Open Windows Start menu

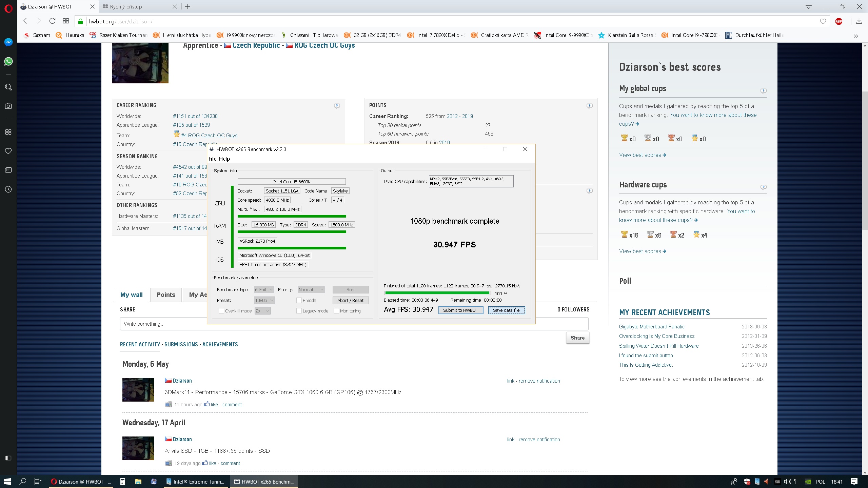[7, 482]
